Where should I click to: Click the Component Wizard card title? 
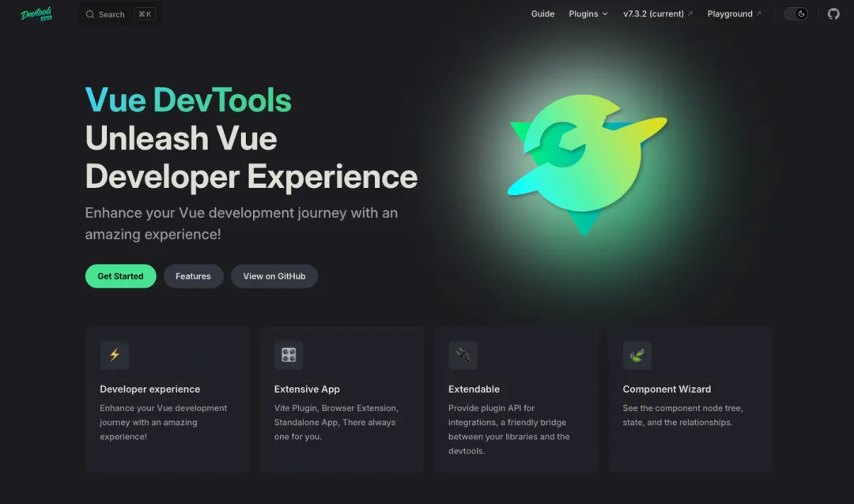pyautogui.click(x=667, y=389)
